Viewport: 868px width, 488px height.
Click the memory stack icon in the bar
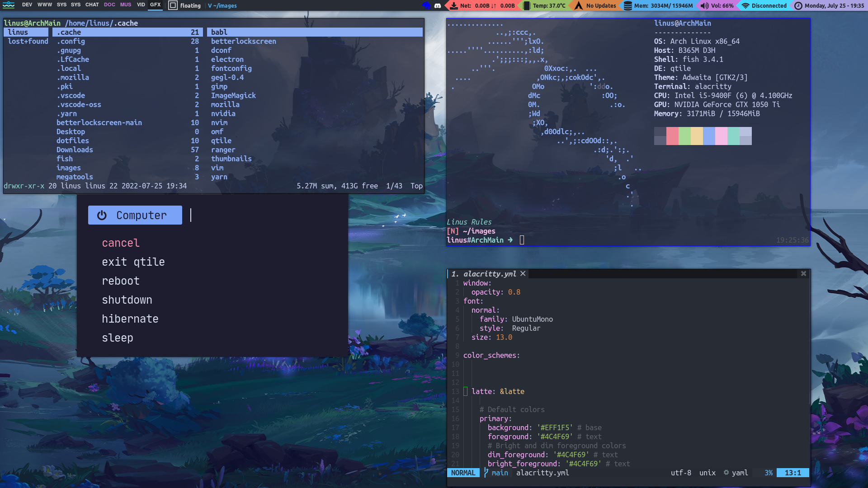628,5
